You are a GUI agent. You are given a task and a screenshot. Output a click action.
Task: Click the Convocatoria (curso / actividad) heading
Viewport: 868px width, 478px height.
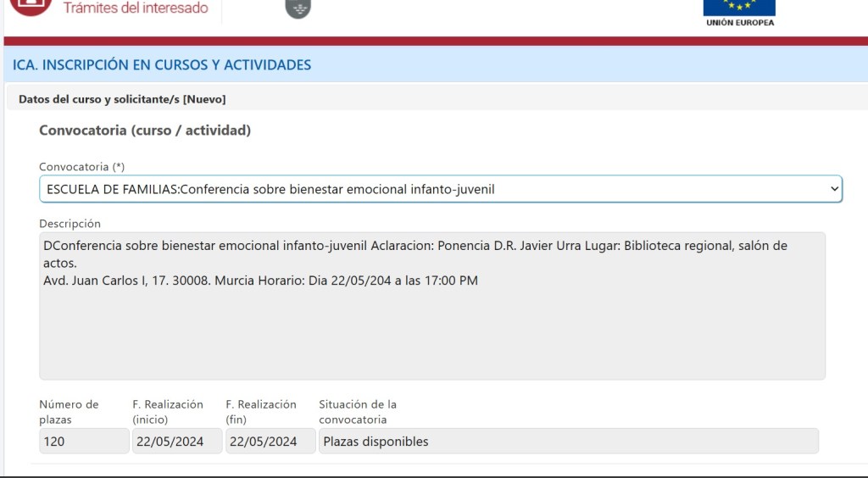[145, 131]
